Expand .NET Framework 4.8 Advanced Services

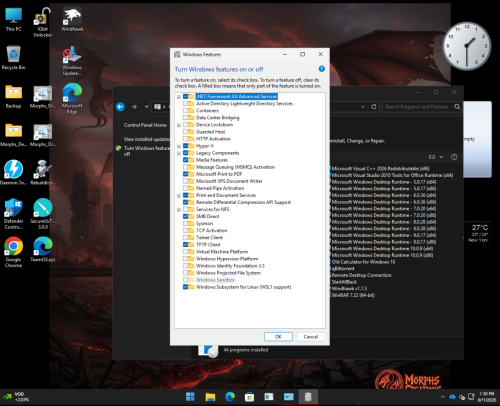pyautogui.click(x=179, y=97)
